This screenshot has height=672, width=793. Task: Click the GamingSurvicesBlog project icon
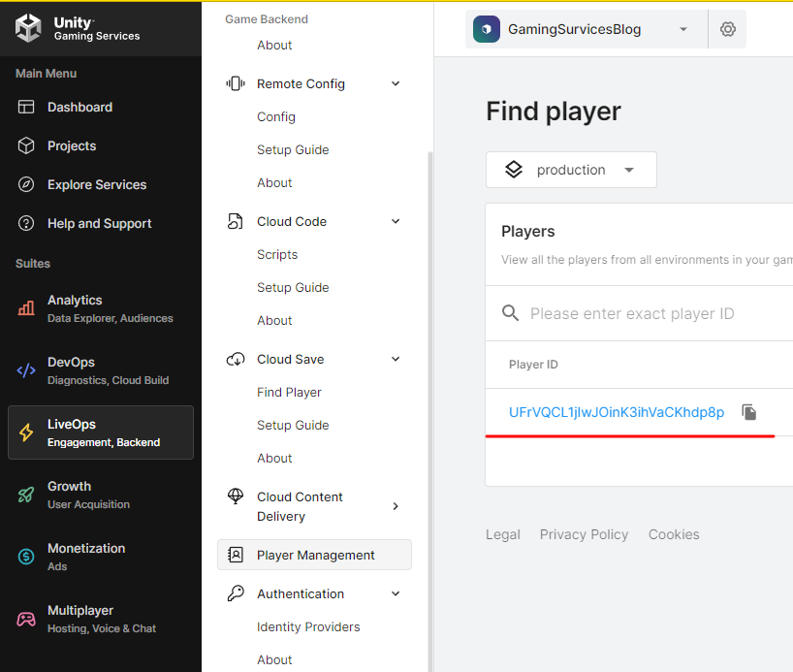point(487,29)
